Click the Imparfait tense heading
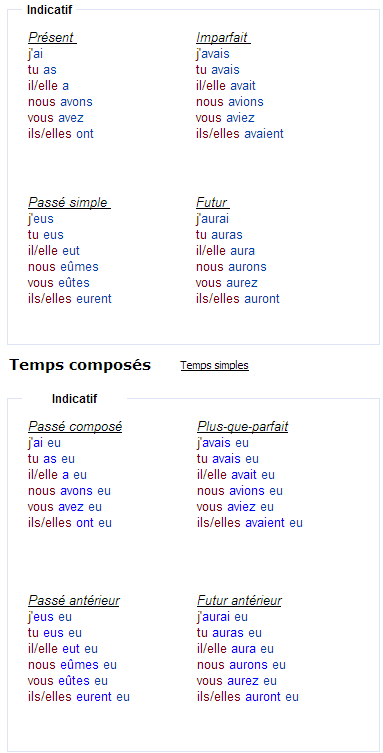The image size is (383, 753). coord(223,37)
